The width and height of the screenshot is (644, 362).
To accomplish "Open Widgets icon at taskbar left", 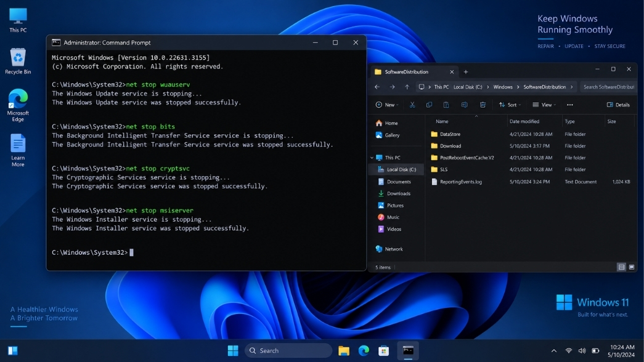I will pos(13,350).
